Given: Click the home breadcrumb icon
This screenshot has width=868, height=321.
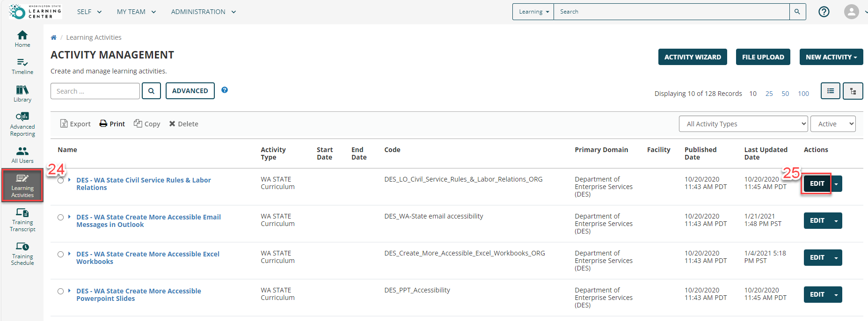Looking at the screenshot, I should [x=53, y=37].
